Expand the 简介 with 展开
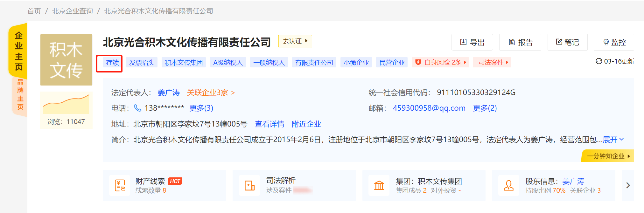The image size is (644, 213). click(613, 140)
